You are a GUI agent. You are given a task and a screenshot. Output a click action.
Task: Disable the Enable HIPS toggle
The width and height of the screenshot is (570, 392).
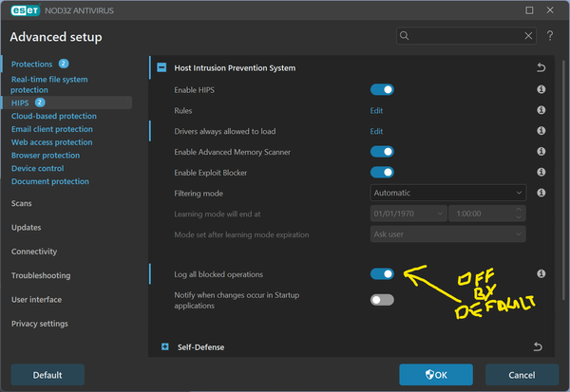click(382, 90)
